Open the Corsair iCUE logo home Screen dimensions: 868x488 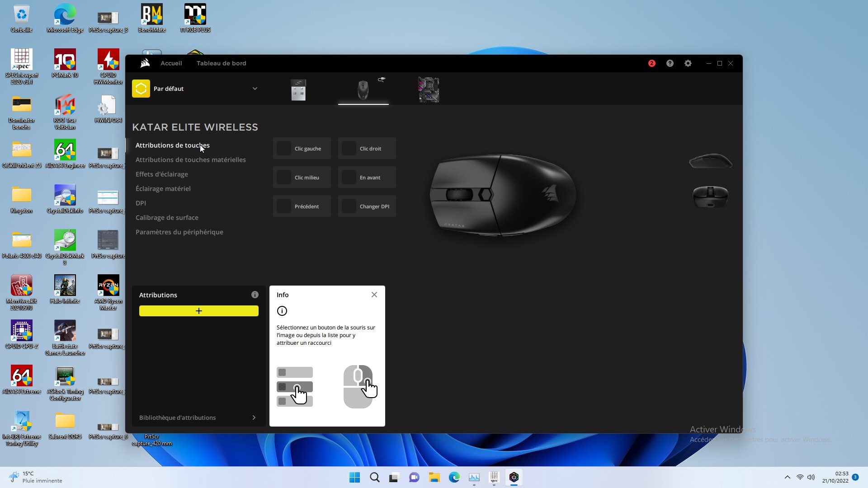coord(145,63)
